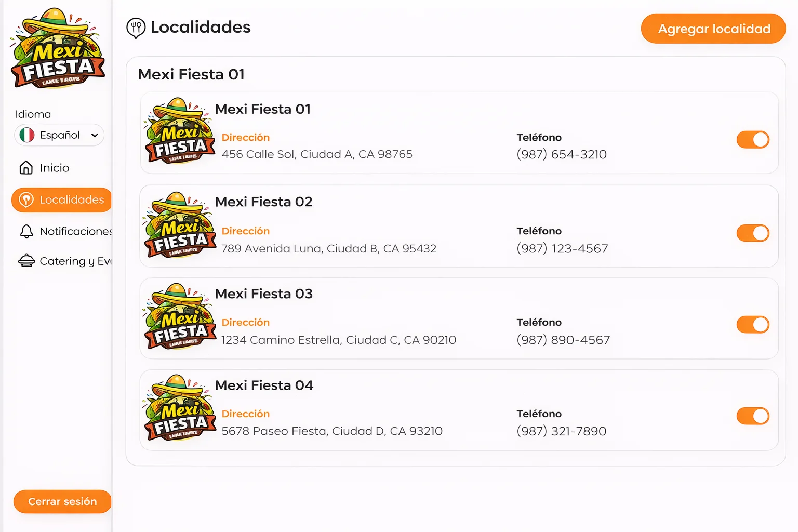
Task: Click the fork icon in Localidades heading
Action: [x=136, y=28]
